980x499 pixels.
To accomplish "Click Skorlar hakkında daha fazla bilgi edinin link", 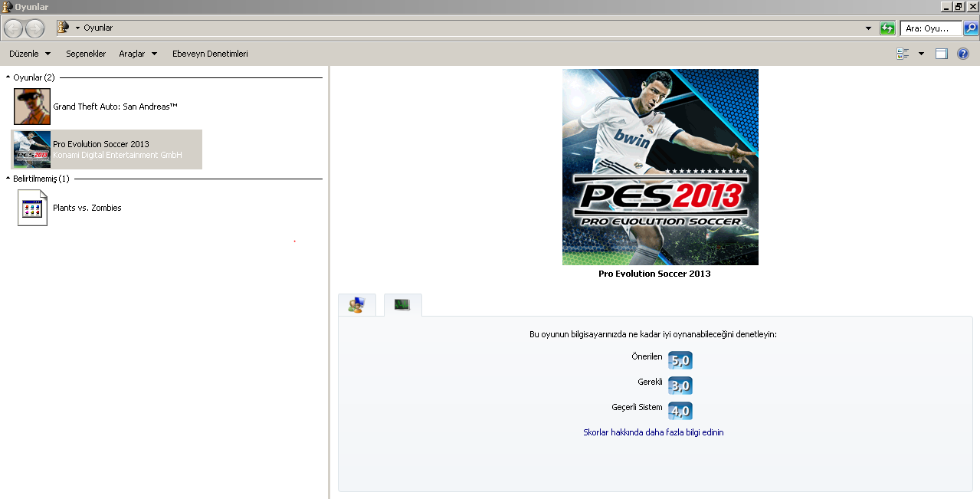I will point(652,432).
